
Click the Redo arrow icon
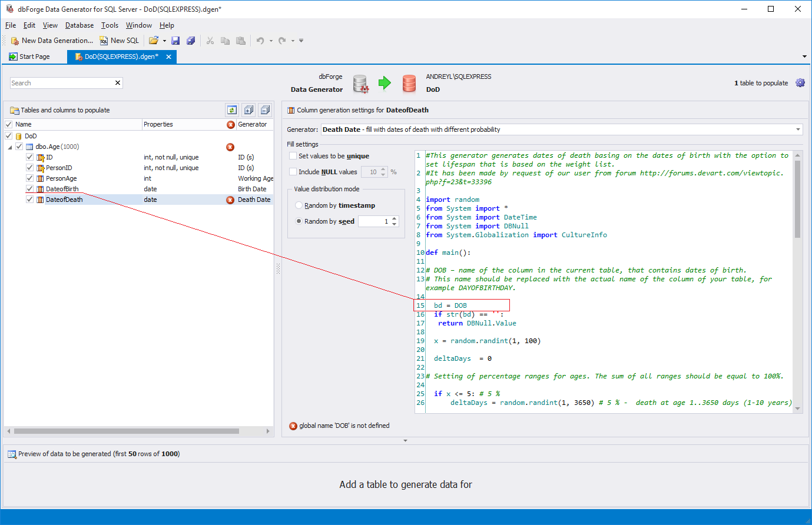pyautogui.click(x=282, y=41)
